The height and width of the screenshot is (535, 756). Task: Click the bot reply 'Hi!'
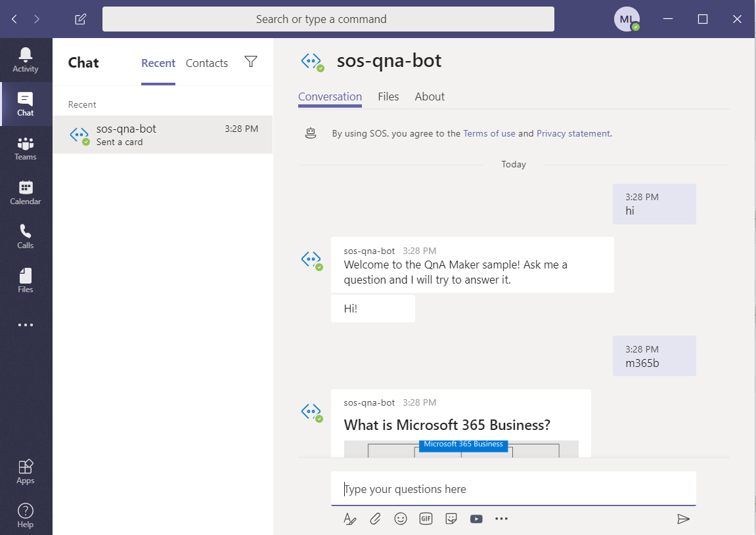pos(372,309)
